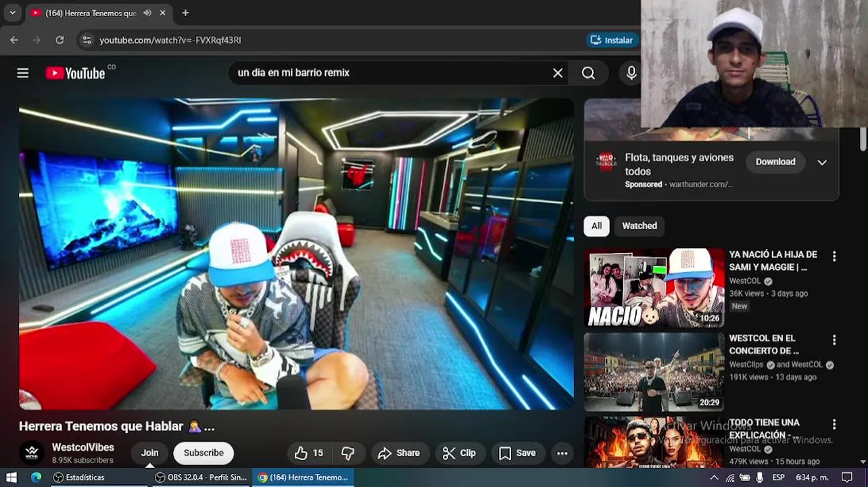Open YA NACIÓ LA HIJA video thumbnail
This screenshot has width=868, height=487.
point(654,288)
